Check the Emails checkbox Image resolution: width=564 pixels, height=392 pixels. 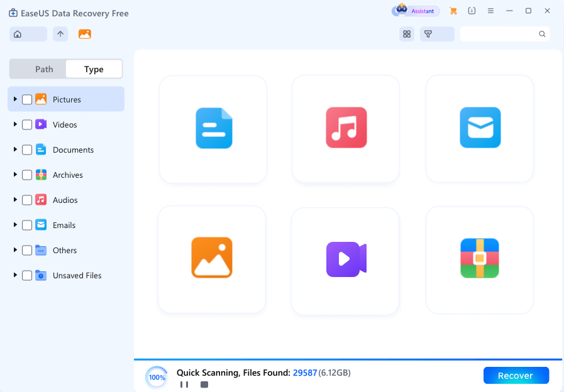[x=27, y=226]
